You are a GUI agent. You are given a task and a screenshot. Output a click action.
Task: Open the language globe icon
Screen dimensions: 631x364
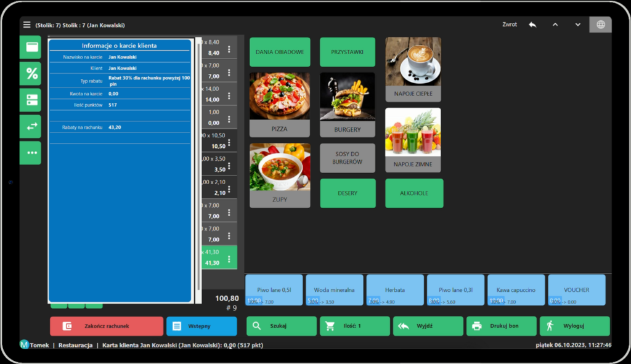pos(600,24)
